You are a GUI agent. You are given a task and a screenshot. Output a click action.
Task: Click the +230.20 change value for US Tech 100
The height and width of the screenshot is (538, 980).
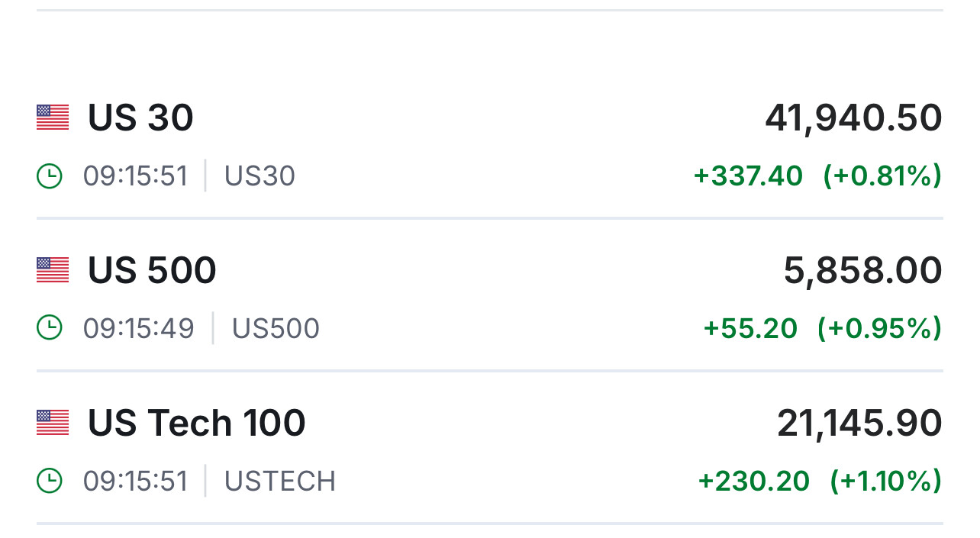[x=753, y=481]
